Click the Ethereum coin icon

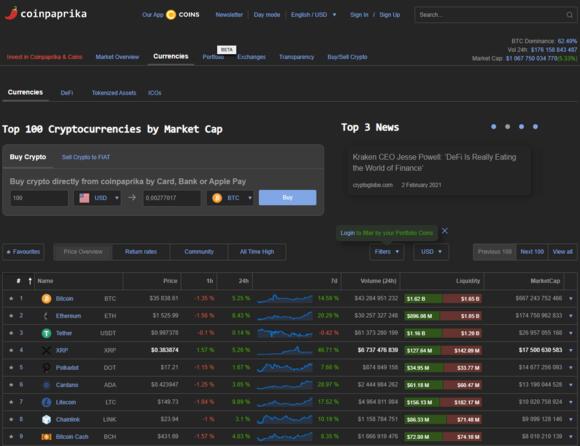46,316
